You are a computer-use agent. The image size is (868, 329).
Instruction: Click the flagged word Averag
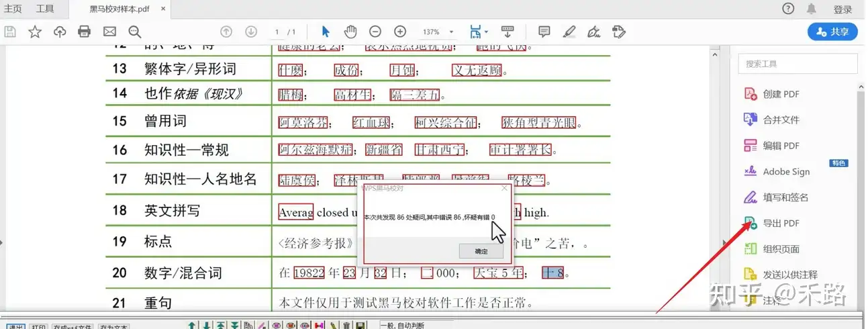pyautogui.click(x=295, y=212)
